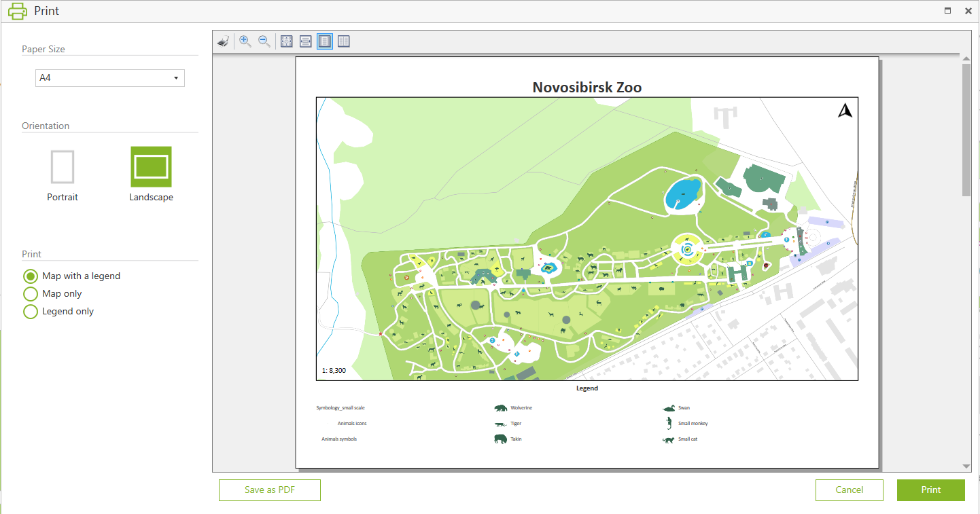Screen dimensions: 980x514
Task: Set preview to actual size view
Action: coord(287,41)
